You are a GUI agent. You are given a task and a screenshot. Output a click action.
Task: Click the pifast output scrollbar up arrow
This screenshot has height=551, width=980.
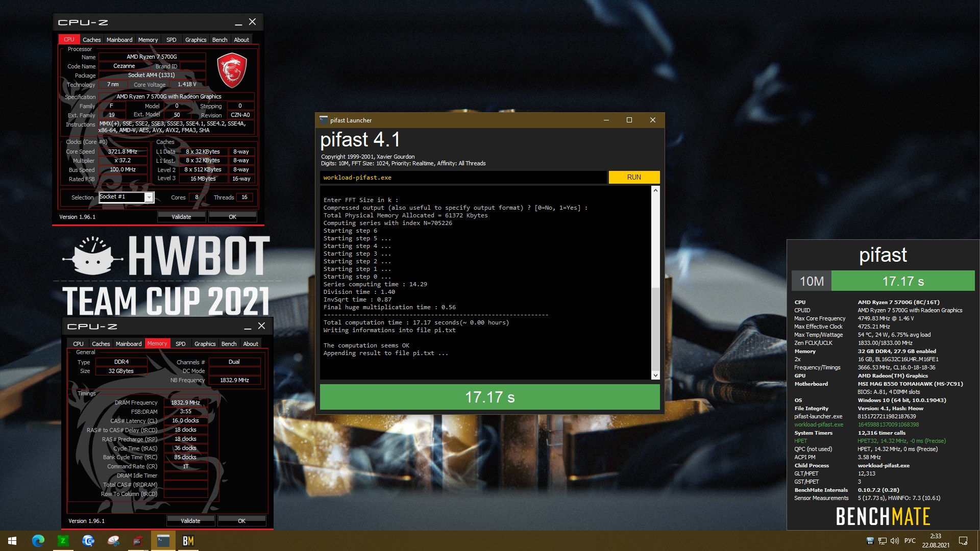(x=655, y=190)
